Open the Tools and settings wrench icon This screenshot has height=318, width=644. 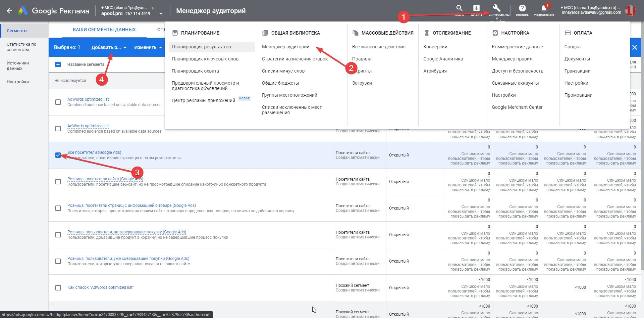pyautogui.click(x=496, y=8)
